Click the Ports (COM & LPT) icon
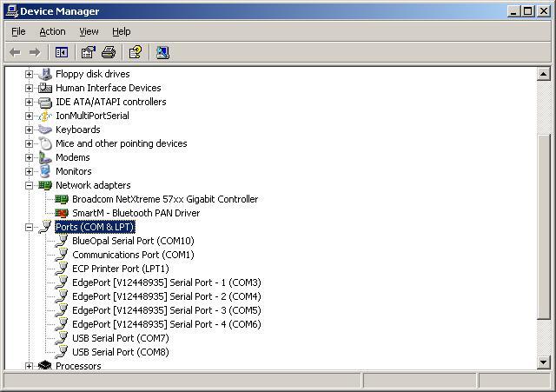This screenshot has height=392, width=556. coord(45,227)
